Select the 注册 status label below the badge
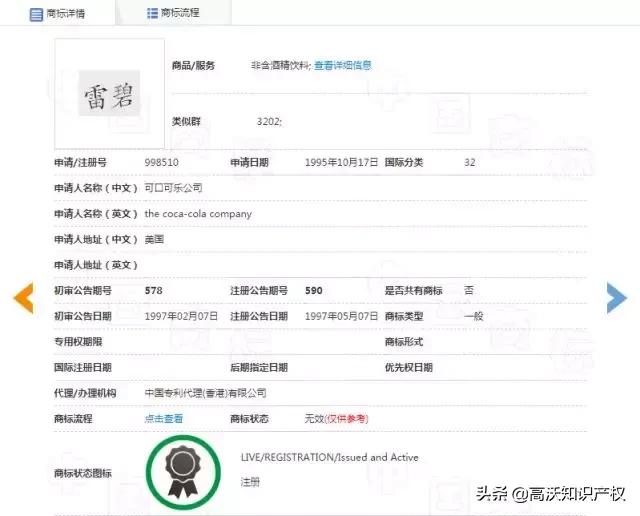The width and height of the screenshot is (640, 516). click(250, 482)
